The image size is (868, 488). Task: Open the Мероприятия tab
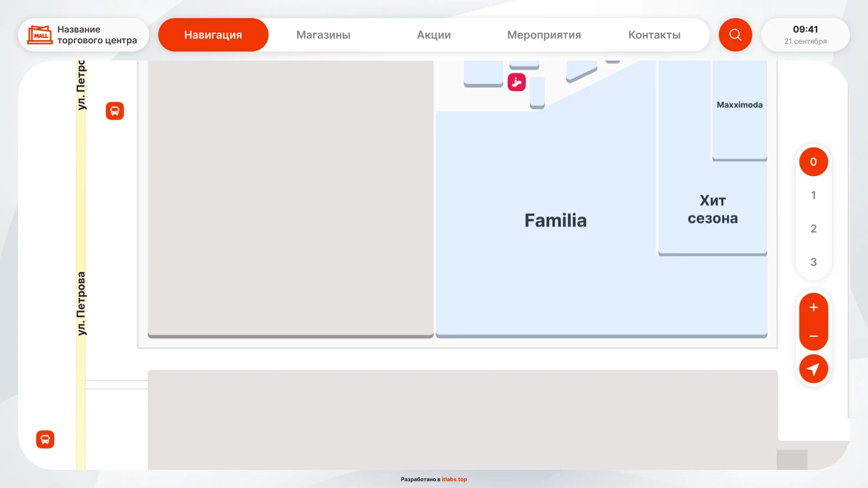click(544, 35)
